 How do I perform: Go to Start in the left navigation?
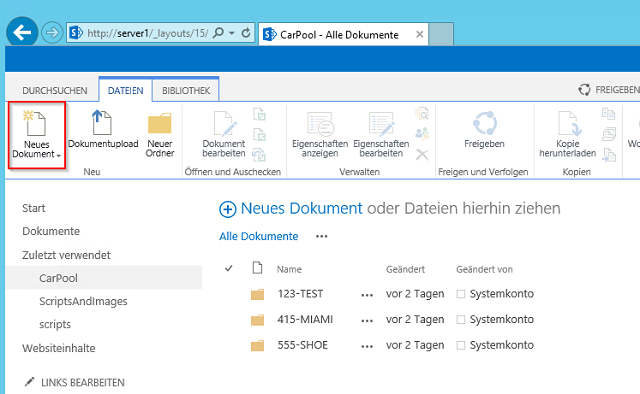pos(33,208)
